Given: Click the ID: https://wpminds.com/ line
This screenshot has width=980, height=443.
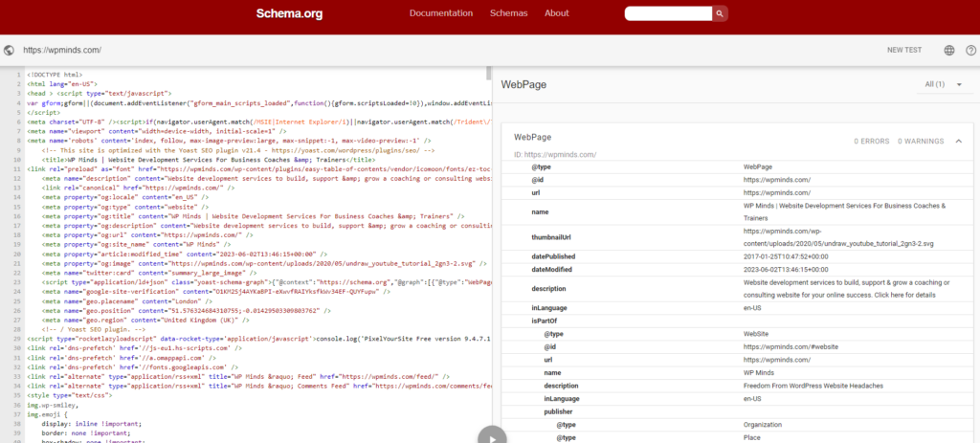Looking at the screenshot, I should click(555, 154).
